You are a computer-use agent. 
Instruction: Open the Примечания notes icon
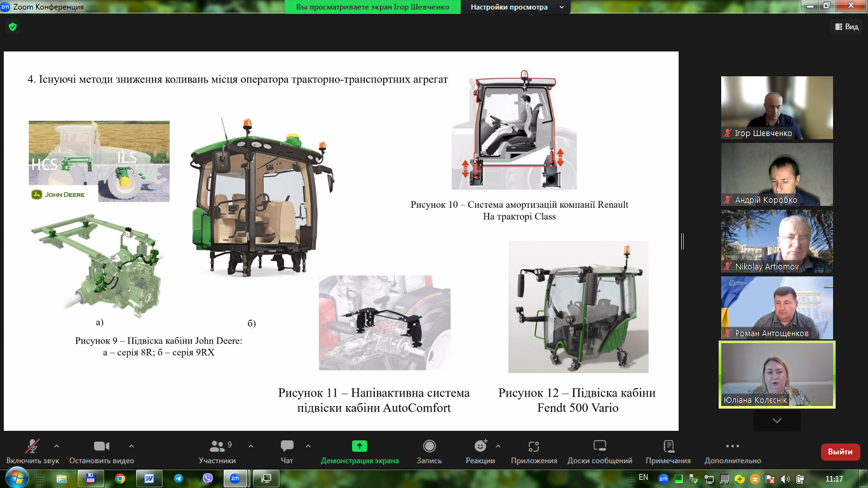coord(668,447)
